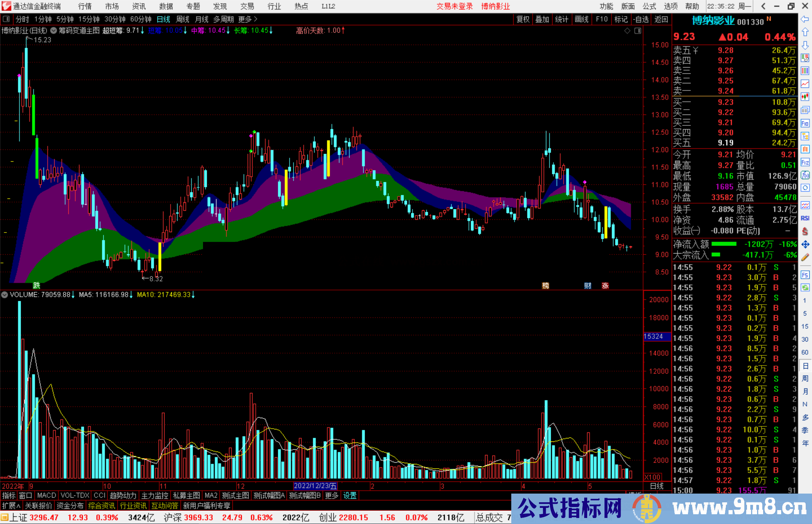
Task: Open the formula f(x) sidebar icon
Action: [805, 175]
